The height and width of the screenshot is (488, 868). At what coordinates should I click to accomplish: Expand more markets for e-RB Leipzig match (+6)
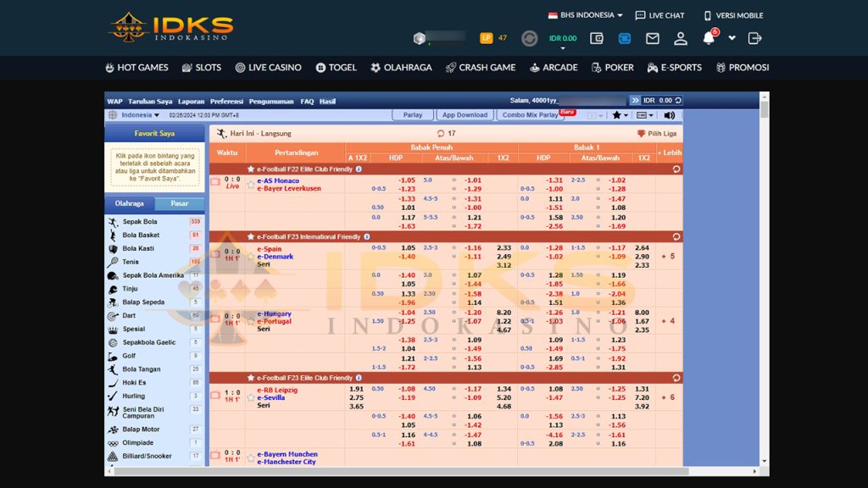point(668,397)
